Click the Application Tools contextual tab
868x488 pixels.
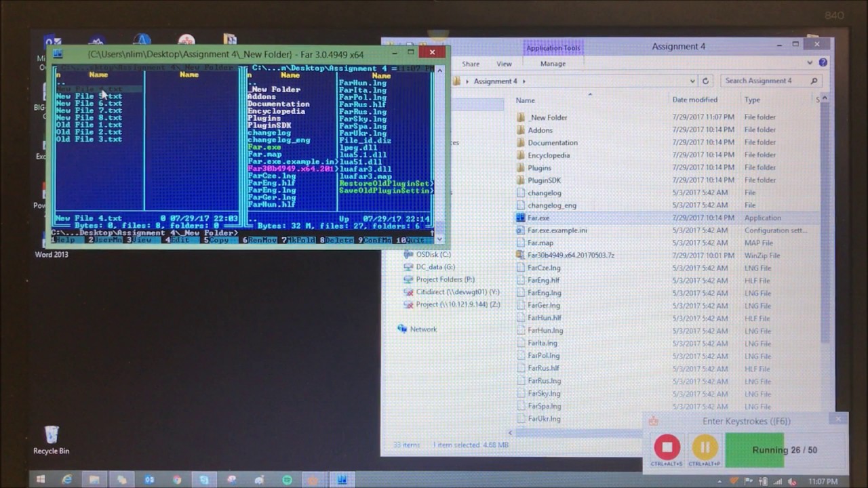coord(553,48)
